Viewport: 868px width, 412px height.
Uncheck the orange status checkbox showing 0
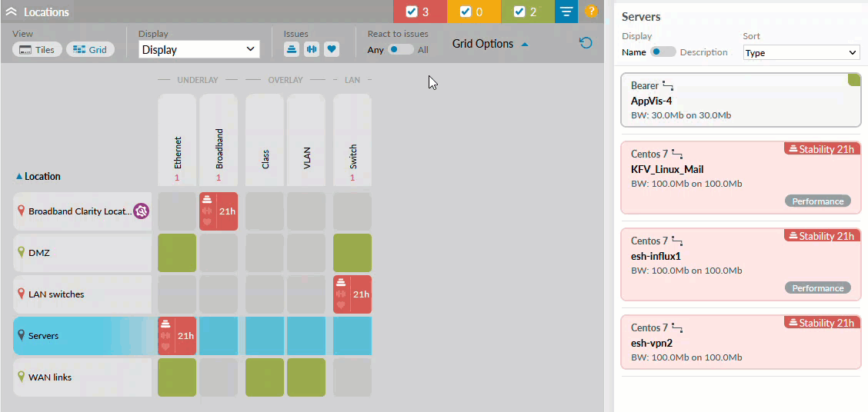(x=465, y=12)
